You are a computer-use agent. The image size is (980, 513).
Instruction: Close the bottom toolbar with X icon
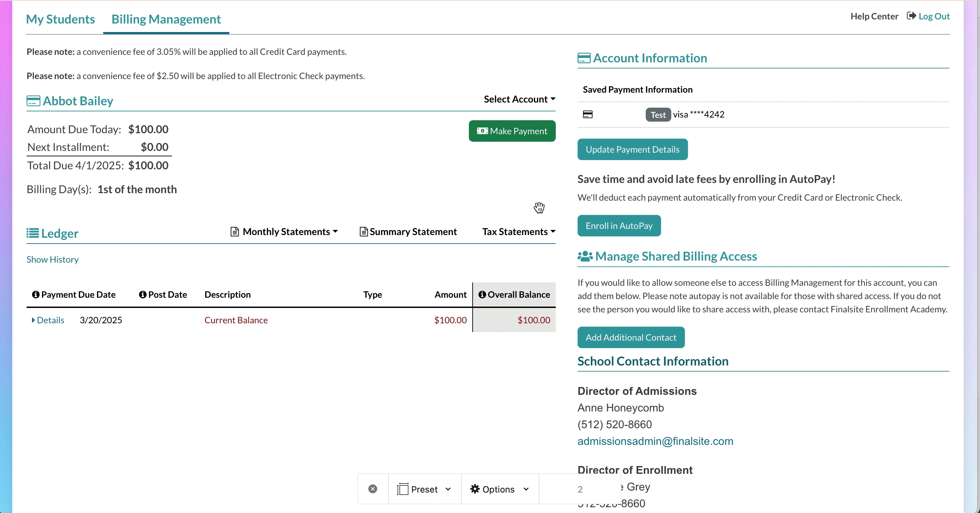(x=373, y=489)
